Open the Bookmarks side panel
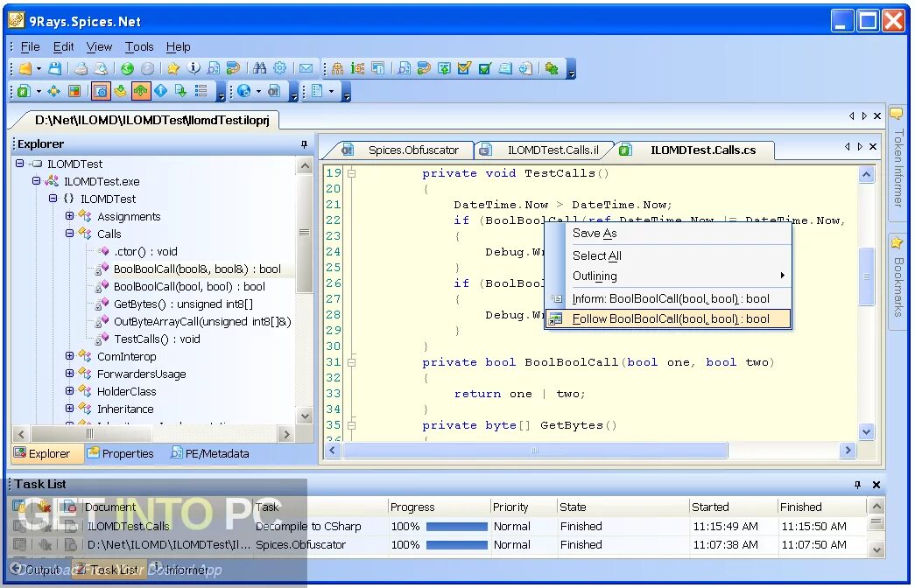 [897, 281]
